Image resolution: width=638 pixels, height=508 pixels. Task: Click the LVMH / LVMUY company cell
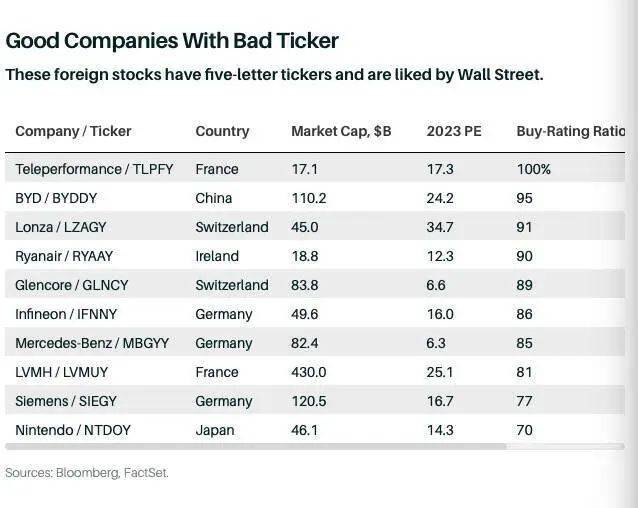[x=62, y=372]
